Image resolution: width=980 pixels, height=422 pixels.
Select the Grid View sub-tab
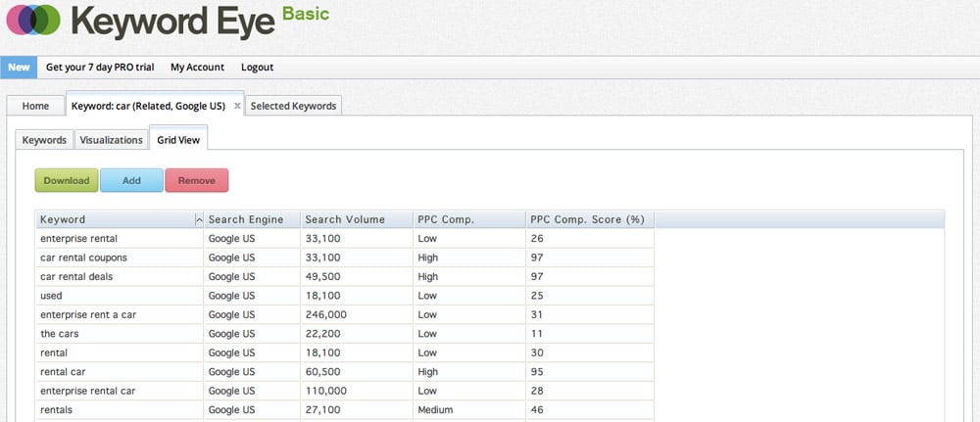pos(178,140)
